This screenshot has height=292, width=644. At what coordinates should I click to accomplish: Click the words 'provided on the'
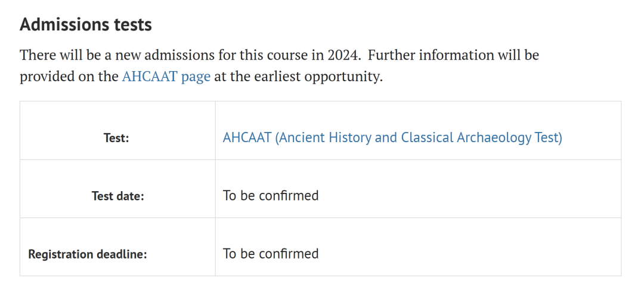tap(69, 77)
